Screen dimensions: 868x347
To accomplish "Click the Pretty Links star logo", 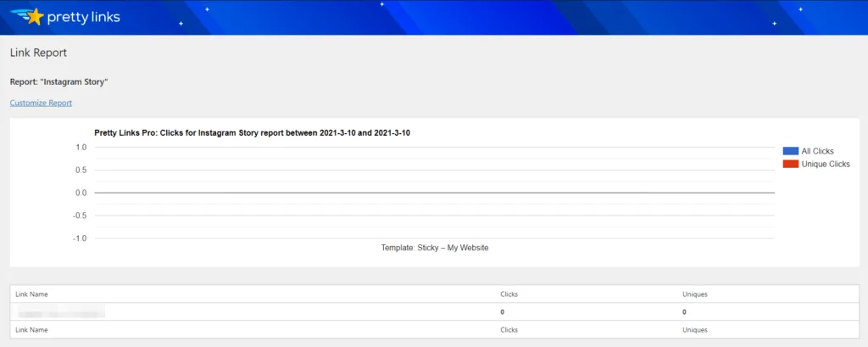I will tap(28, 17).
